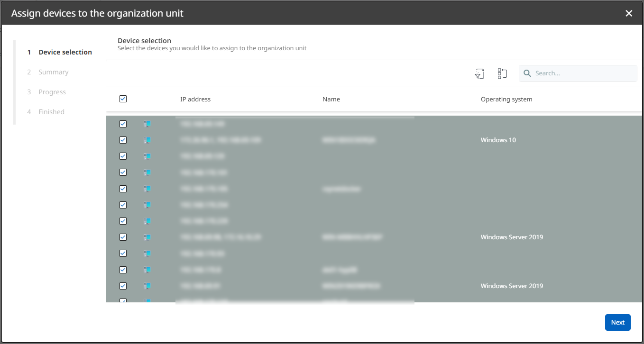Close the Assign devices dialog
644x344 pixels.
[629, 13]
